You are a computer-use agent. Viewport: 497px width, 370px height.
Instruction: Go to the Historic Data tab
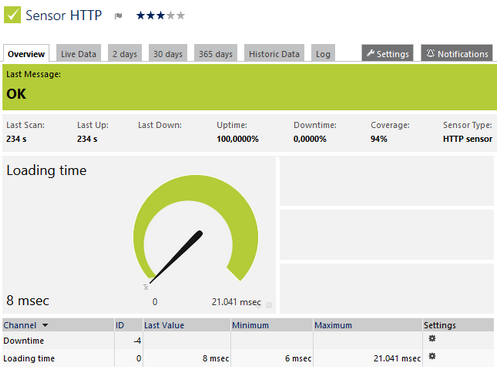[274, 53]
